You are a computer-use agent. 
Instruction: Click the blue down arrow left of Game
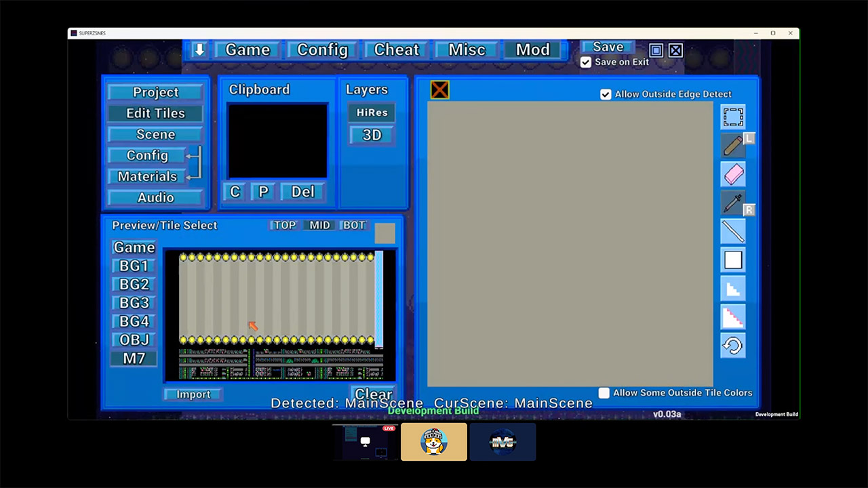(x=199, y=49)
